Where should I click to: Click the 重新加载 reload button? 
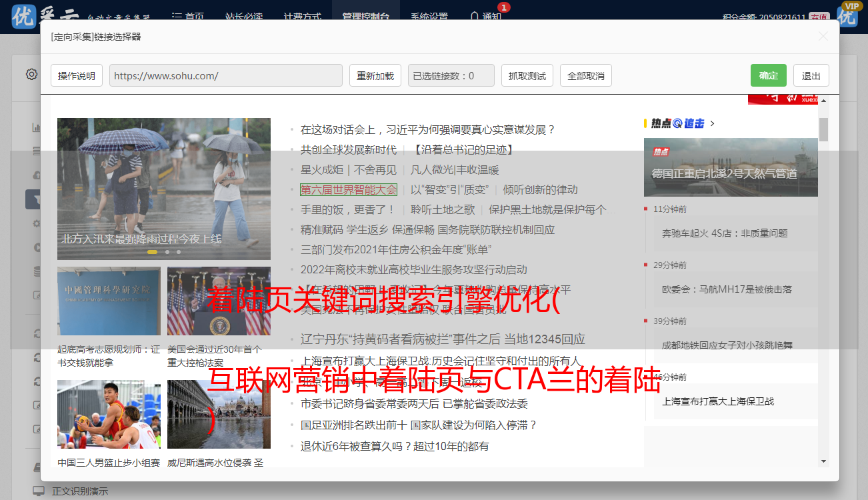point(375,75)
